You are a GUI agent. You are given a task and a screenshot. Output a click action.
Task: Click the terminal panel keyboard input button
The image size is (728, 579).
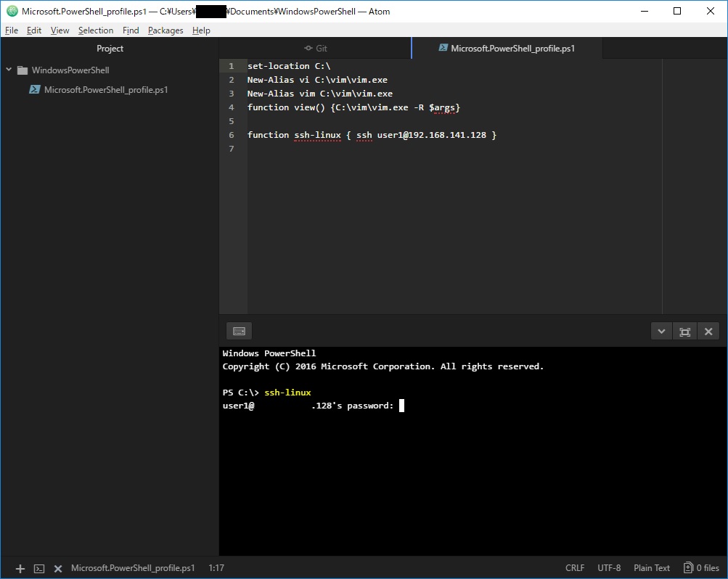[x=239, y=331]
